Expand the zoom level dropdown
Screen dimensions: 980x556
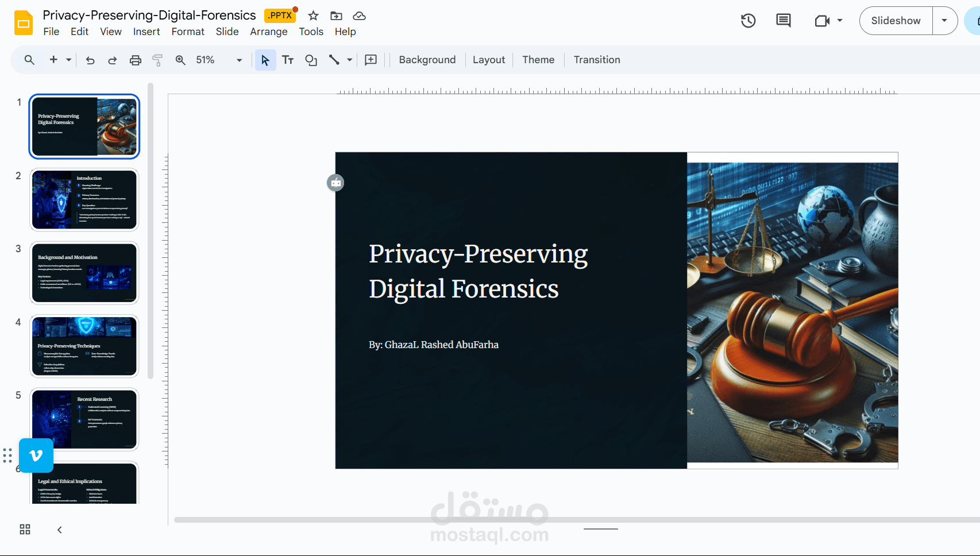click(239, 60)
